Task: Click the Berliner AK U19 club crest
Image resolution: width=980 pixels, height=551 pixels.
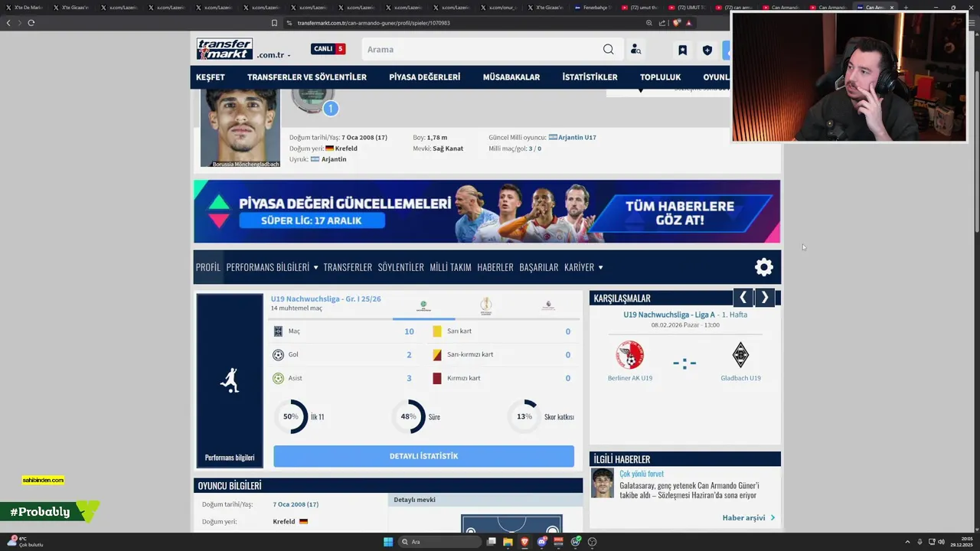Action: (630, 355)
